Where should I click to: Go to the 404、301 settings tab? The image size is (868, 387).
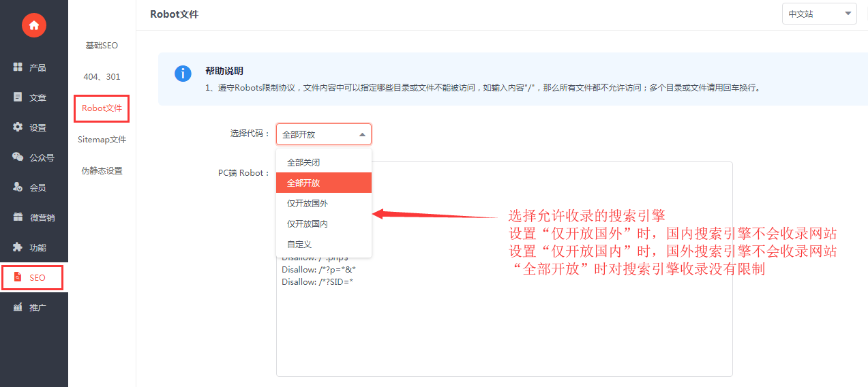102,77
